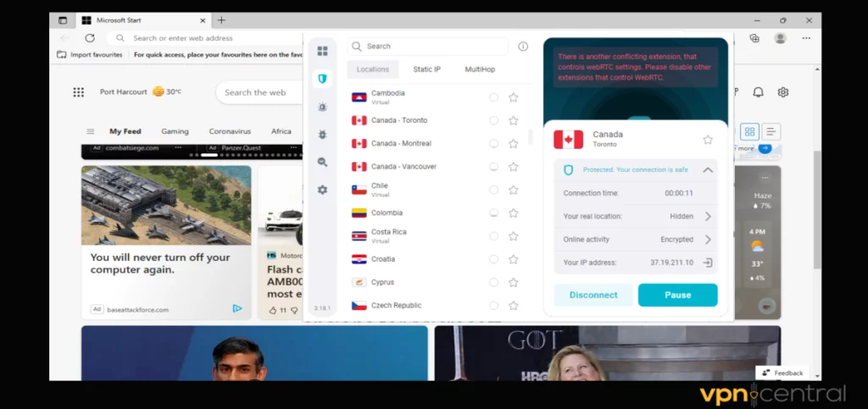
Task: Star the Costa Rica location
Action: 513,236
